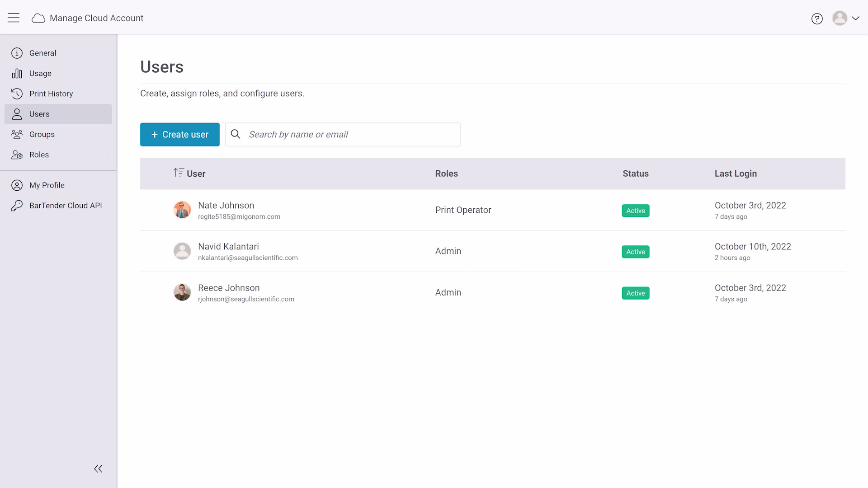
Task: Open My Profile page
Action: pyautogui.click(x=47, y=185)
